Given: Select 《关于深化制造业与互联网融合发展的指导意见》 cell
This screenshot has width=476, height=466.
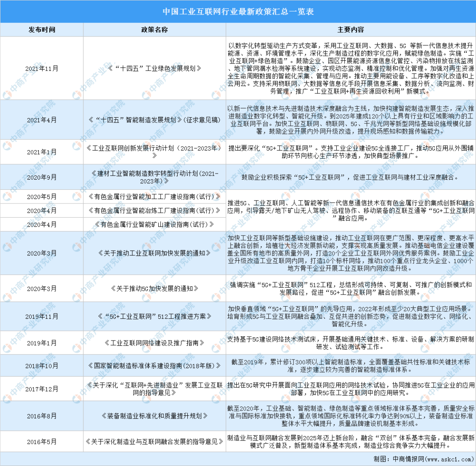Looking at the screenshot, I should [x=154, y=442].
